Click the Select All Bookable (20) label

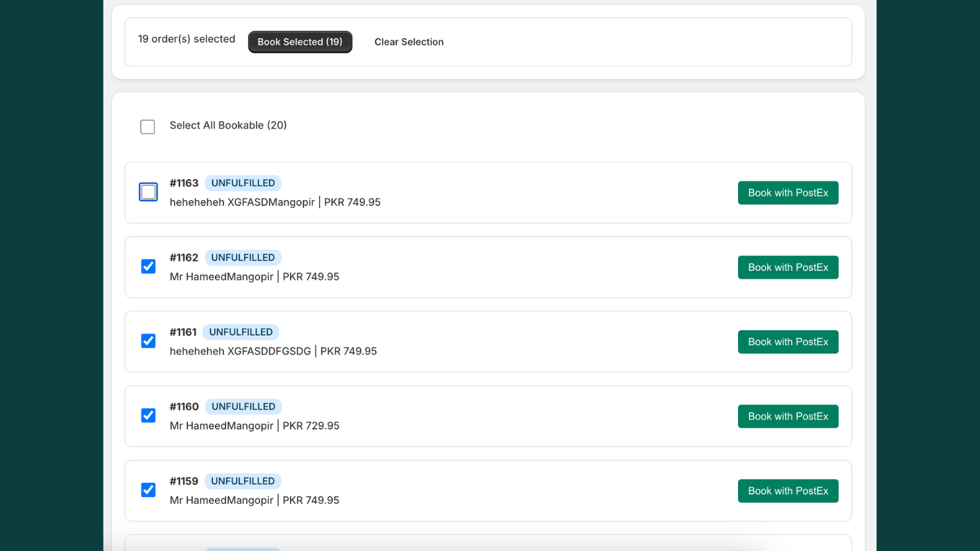point(228,126)
